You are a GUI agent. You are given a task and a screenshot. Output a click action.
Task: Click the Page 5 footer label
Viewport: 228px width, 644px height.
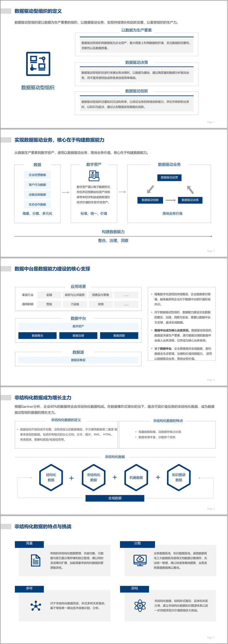pyautogui.click(x=211, y=637)
